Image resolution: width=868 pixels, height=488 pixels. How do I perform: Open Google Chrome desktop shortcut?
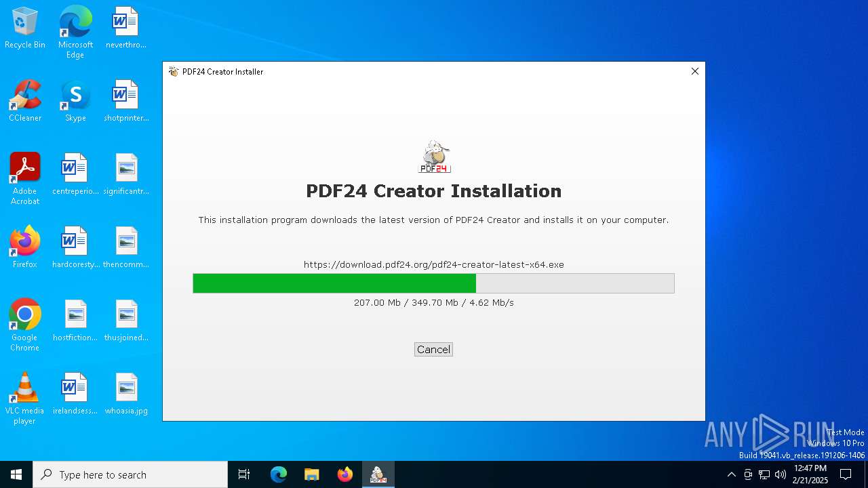point(25,325)
